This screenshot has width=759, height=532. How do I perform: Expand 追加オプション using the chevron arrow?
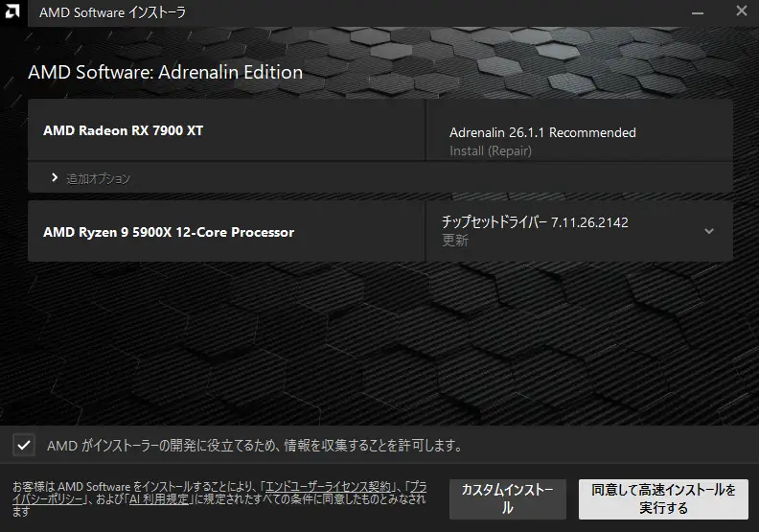[55, 178]
